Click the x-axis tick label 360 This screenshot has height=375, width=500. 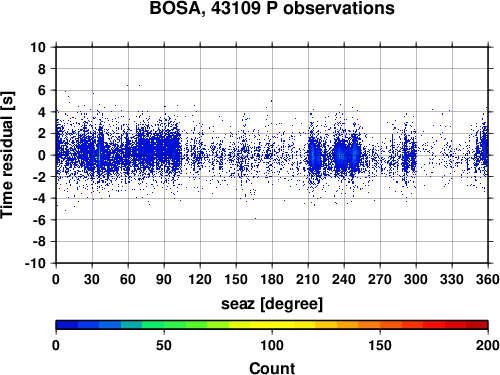coord(487,279)
